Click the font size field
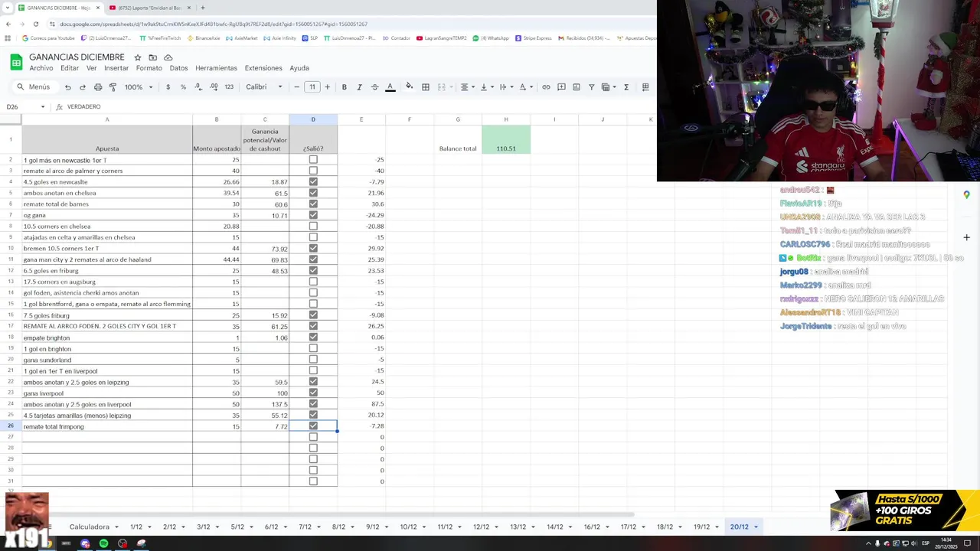980x551 pixels. pos(312,87)
